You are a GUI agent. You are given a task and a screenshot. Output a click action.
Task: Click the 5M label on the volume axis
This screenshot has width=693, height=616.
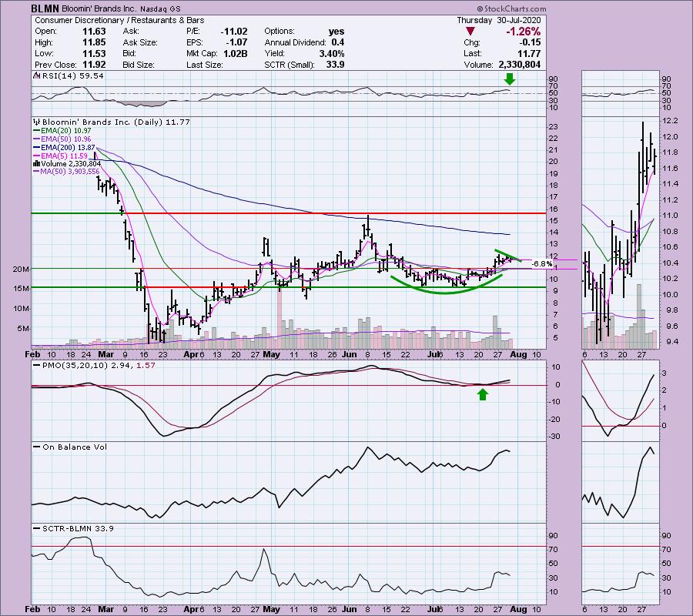[x=23, y=329]
